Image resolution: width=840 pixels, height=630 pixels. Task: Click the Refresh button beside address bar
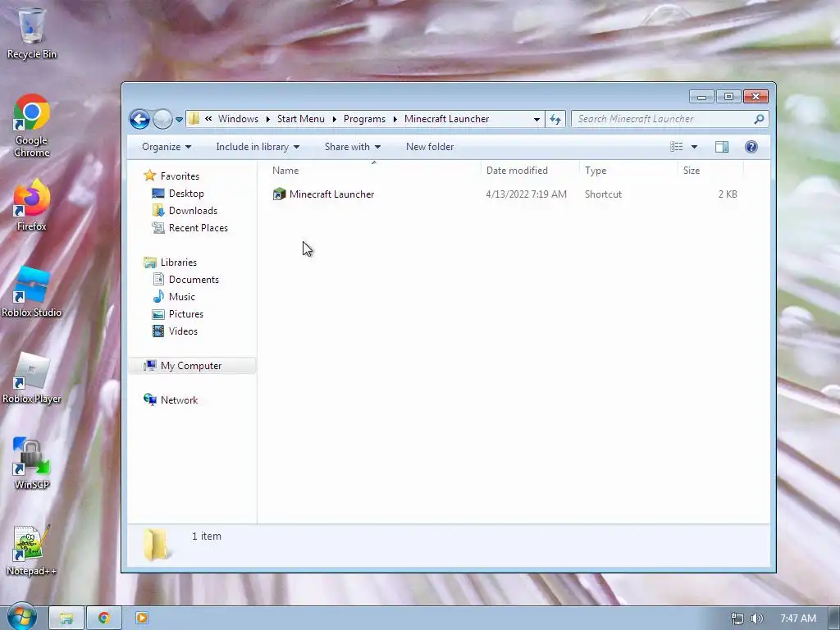point(555,119)
